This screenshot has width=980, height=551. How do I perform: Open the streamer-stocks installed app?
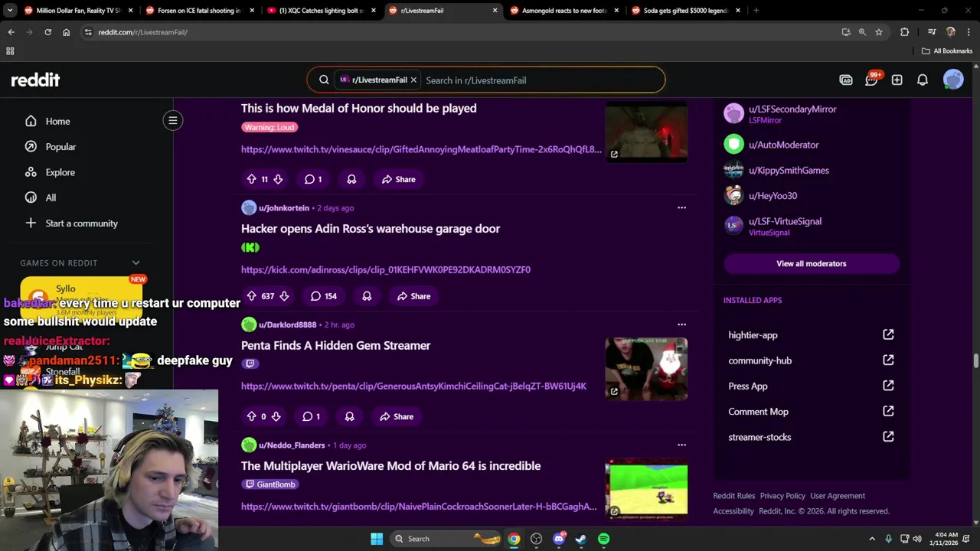click(x=811, y=437)
